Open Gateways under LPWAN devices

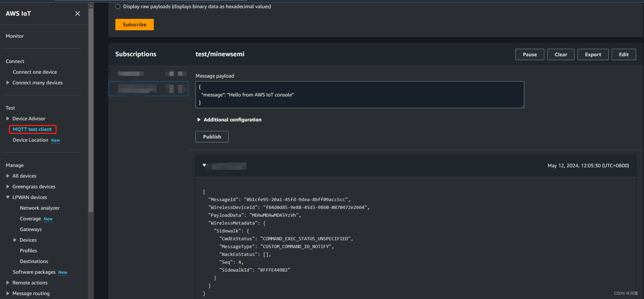click(31, 229)
